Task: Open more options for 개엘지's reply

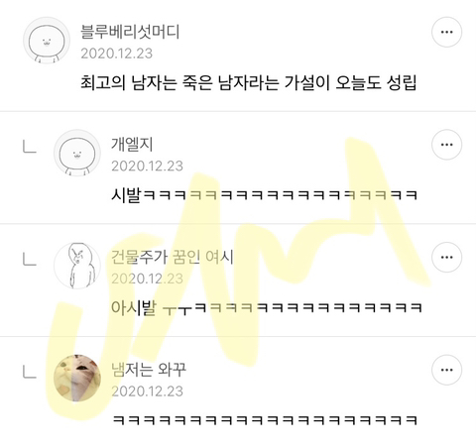Action: [446, 145]
